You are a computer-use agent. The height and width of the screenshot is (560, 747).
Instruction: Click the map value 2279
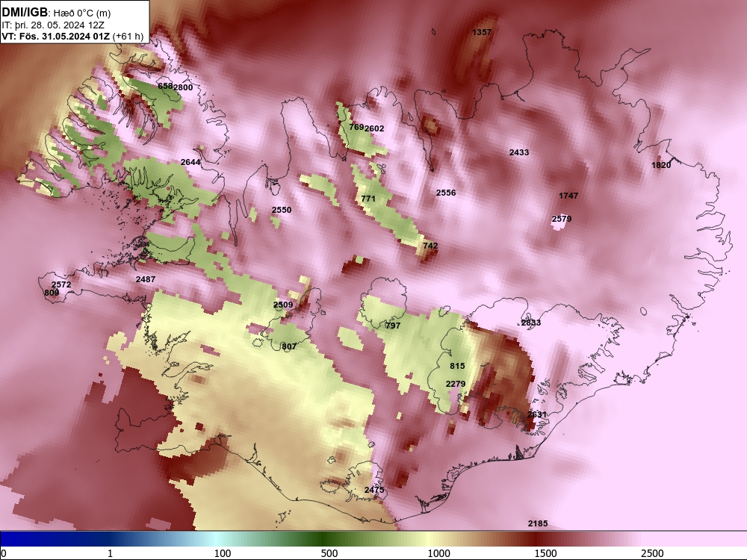(456, 384)
